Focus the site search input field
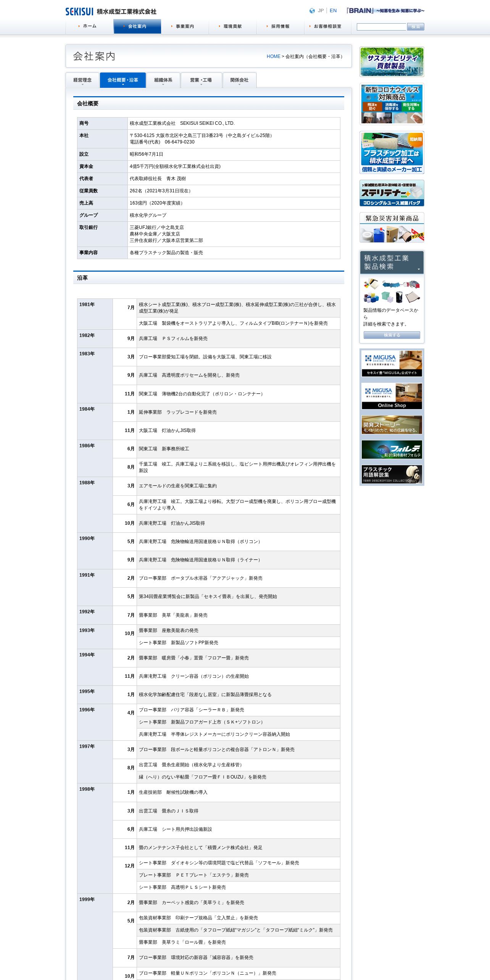The image size is (490, 980). point(382,27)
